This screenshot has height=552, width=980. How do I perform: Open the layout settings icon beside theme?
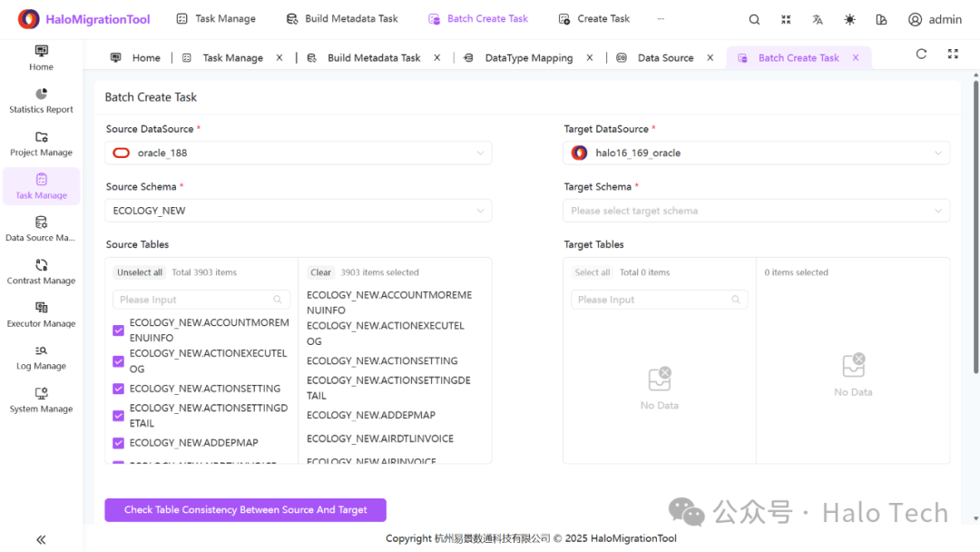tap(881, 19)
